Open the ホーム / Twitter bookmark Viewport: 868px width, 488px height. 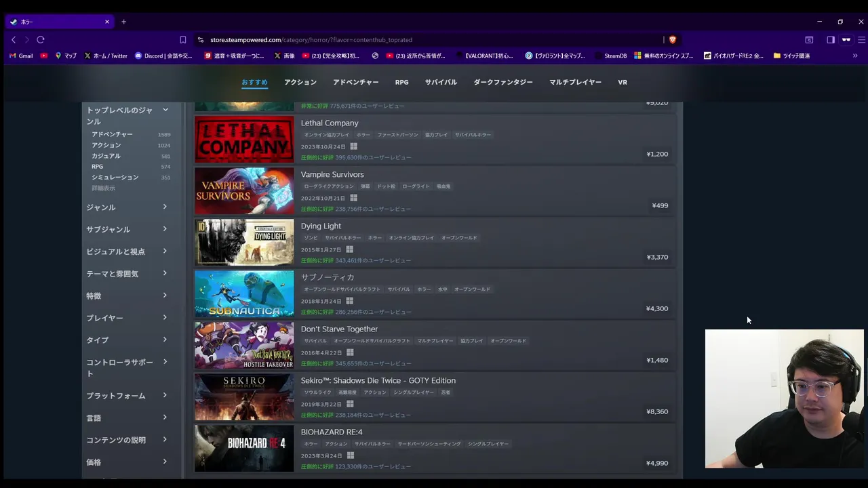click(x=106, y=56)
